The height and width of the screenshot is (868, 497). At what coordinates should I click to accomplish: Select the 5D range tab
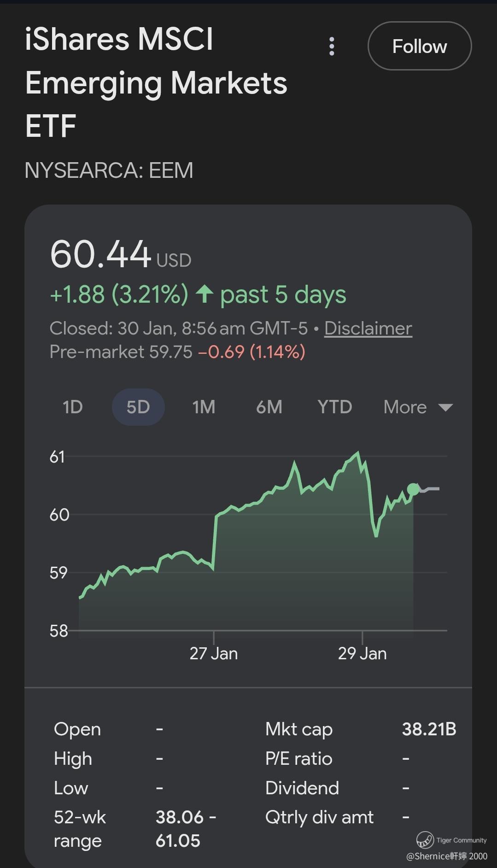coord(138,407)
